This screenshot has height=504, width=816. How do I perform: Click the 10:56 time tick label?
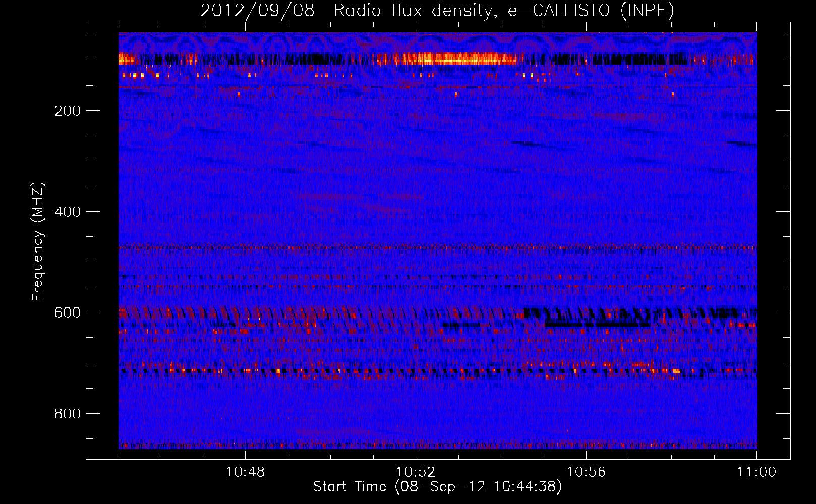pos(586,472)
